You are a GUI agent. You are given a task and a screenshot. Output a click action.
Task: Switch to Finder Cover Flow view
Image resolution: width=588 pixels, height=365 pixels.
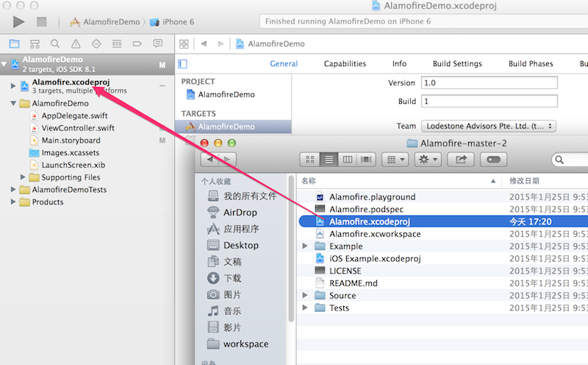(366, 160)
